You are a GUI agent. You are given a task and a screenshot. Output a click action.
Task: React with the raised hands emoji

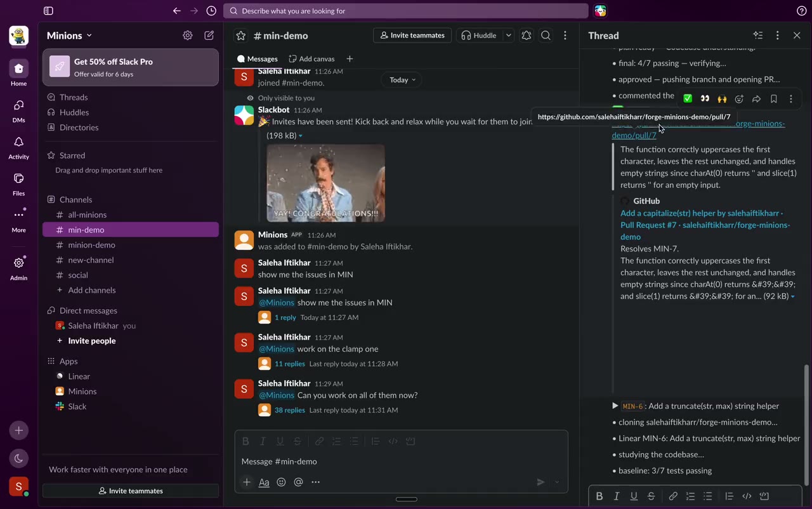[722, 99]
